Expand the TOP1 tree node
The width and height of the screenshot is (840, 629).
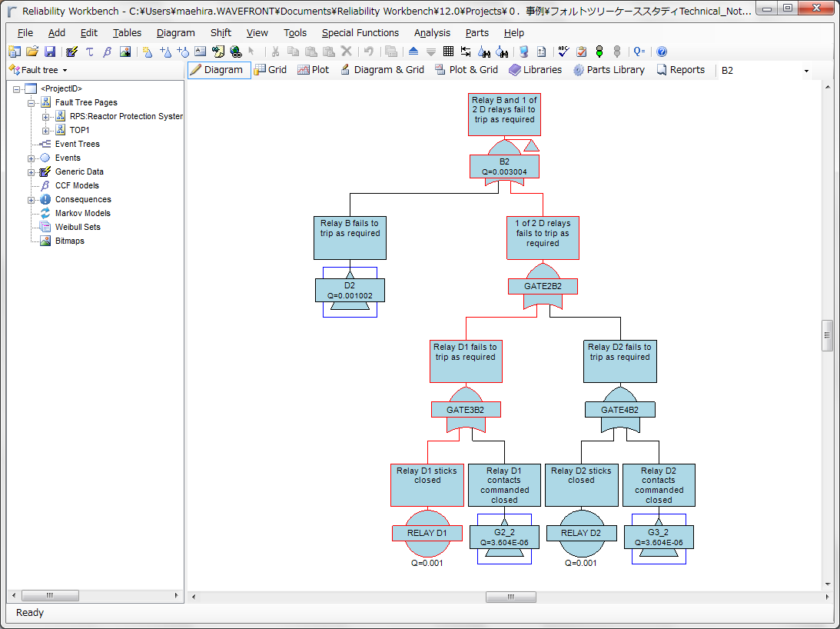point(45,131)
